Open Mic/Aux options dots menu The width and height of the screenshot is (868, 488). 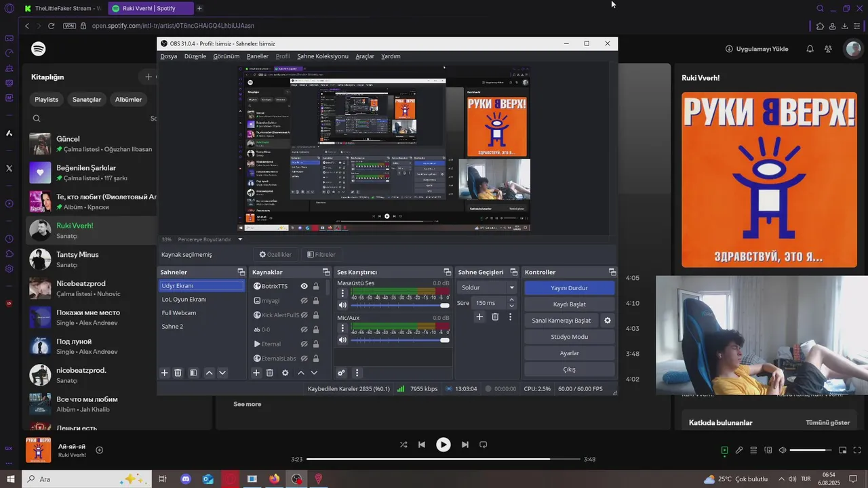[342, 329]
